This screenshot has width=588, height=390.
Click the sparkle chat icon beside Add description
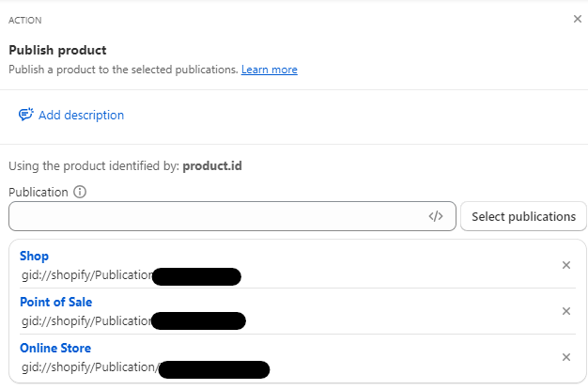click(x=26, y=115)
